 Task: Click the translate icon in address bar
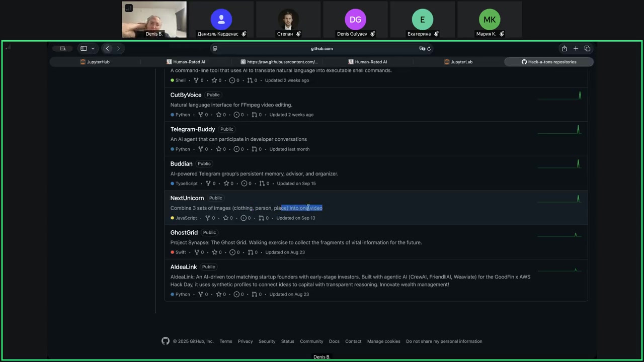pyautogui.click(x=422, y=49)
